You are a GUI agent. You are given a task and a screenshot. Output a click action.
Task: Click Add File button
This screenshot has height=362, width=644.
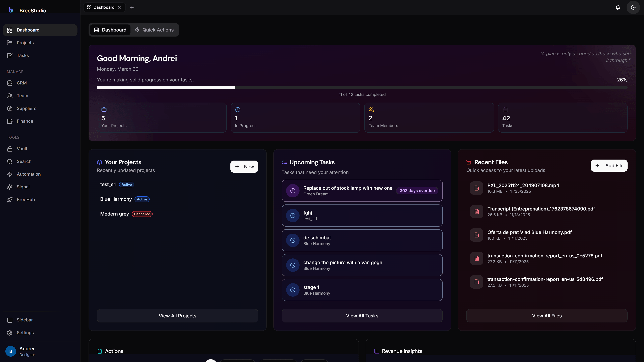coord(609,166)
